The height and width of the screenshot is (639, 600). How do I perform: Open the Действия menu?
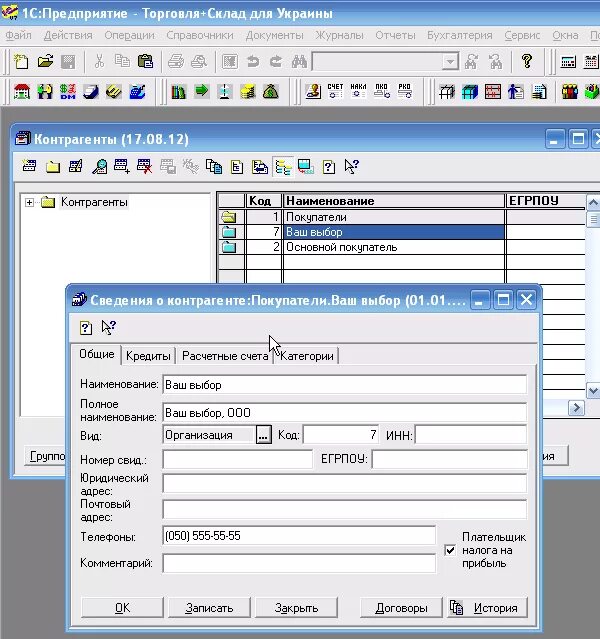68,35
